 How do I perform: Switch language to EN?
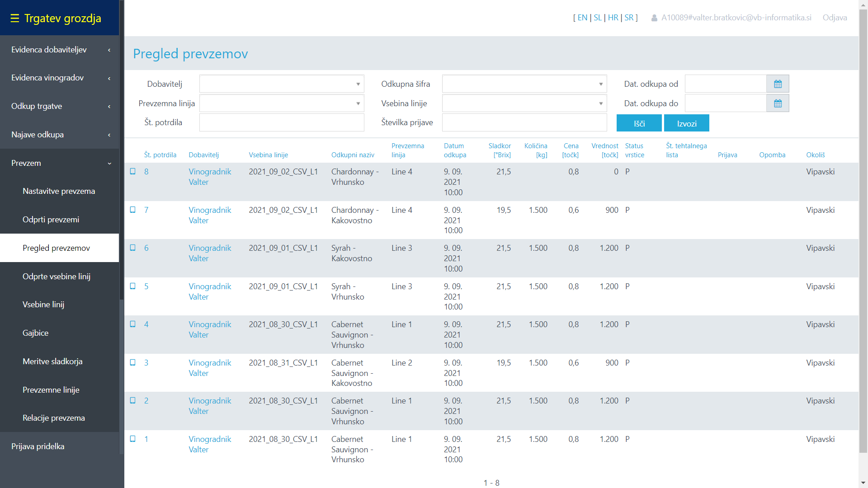582,18
